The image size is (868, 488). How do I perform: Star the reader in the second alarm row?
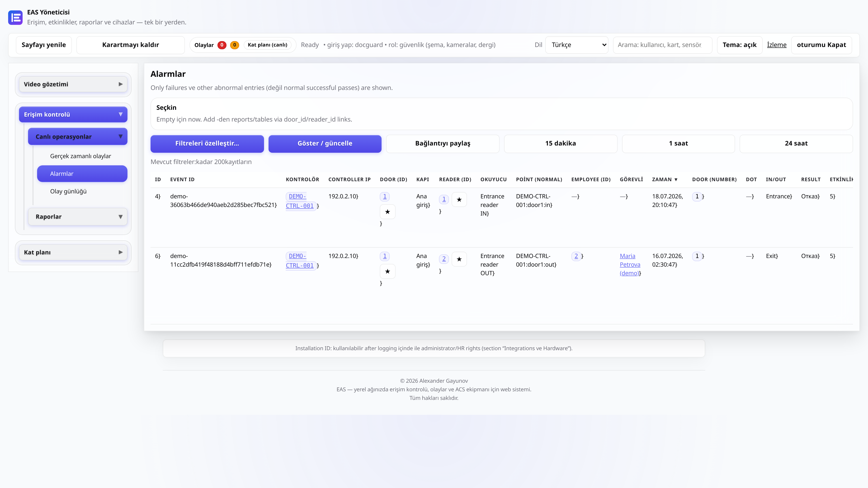(x=459, y=259)
